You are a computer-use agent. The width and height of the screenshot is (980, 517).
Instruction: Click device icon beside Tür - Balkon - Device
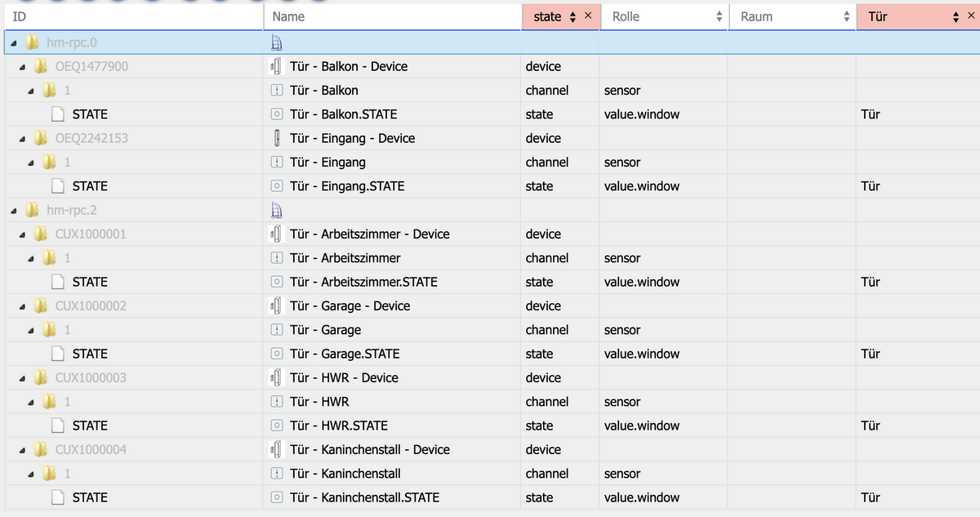[277, 66]
